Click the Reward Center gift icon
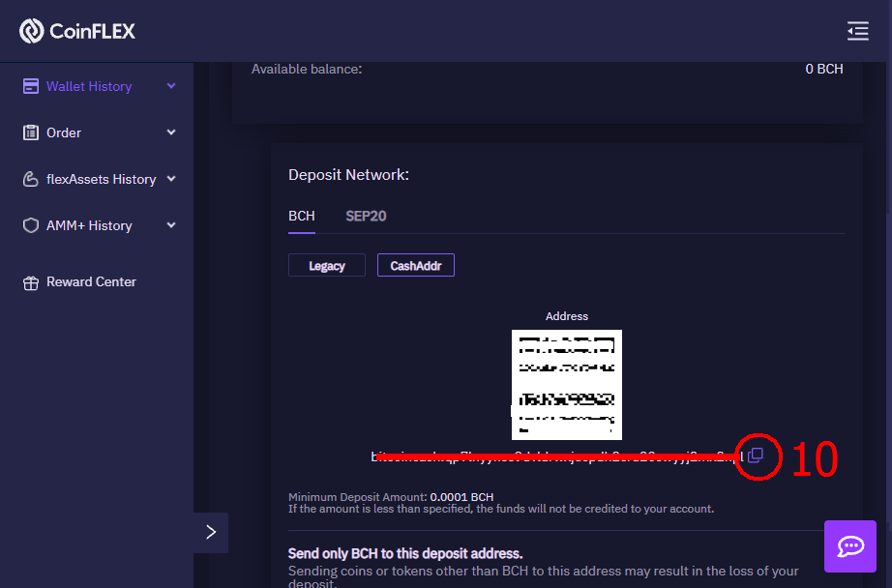This screenshot has height=588, width=892. [x=31, y=282]
